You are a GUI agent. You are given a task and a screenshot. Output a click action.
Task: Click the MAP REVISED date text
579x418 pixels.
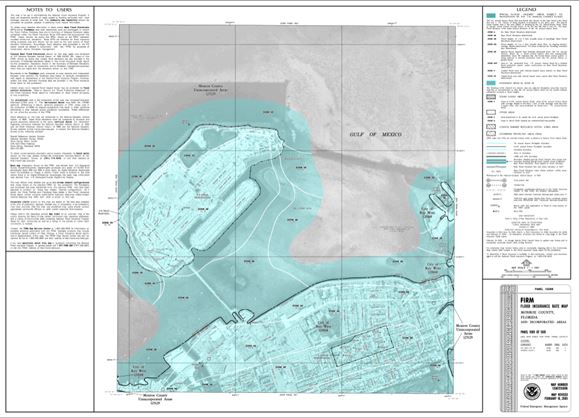tap(556, 396)
